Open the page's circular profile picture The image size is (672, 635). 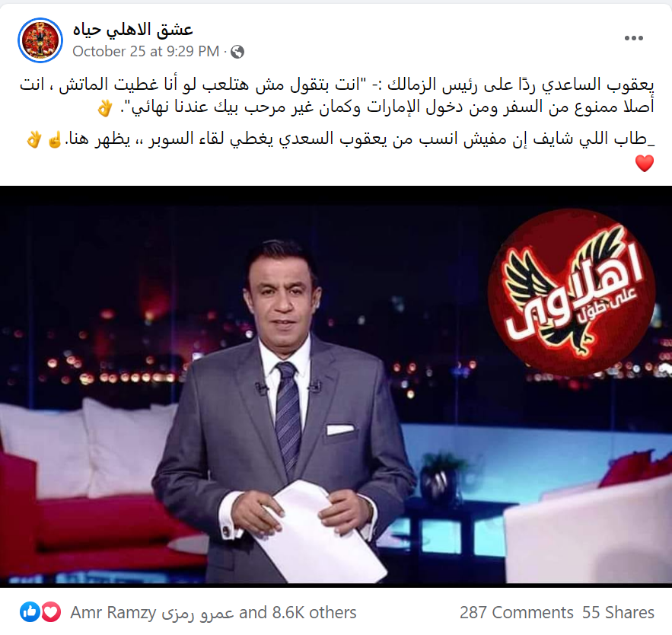click(x=40, y=40)
